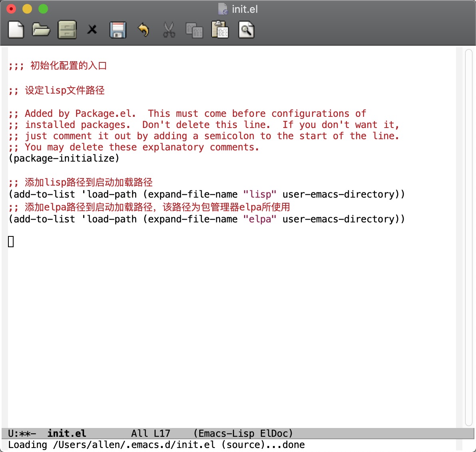The width and height of the screenshot is (476, 452).
Task: Click the Emacs-Lisp major mode indicator
Action: click(226, 433)
